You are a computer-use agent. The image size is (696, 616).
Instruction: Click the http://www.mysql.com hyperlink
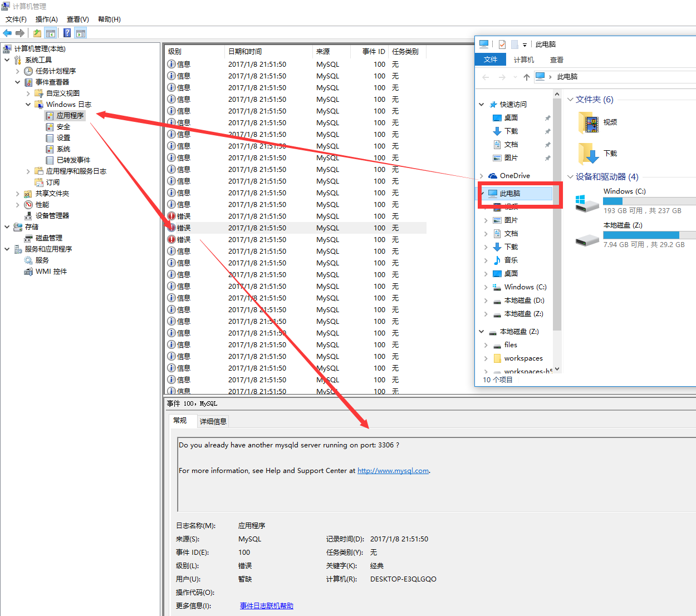(x=393, y=470)
